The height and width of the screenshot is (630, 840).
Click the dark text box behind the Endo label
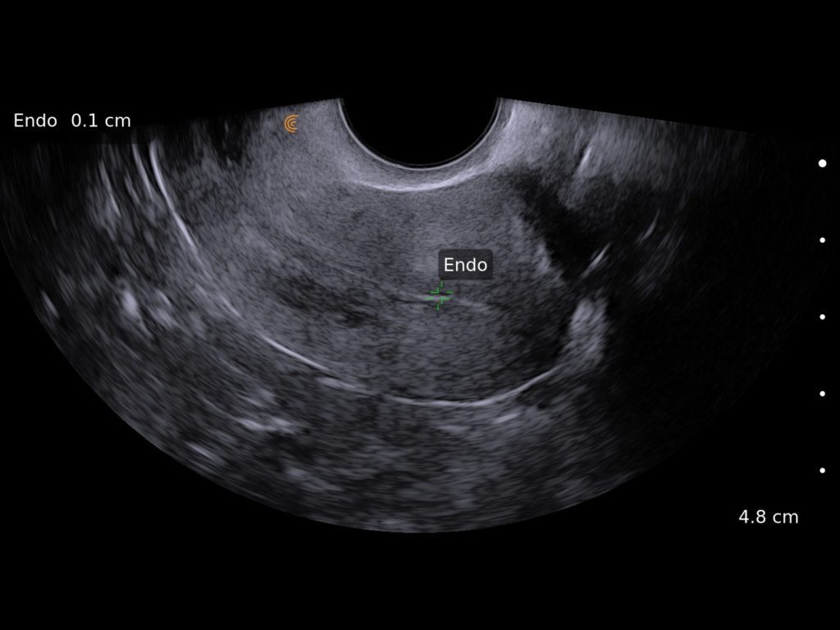(465, 264)
